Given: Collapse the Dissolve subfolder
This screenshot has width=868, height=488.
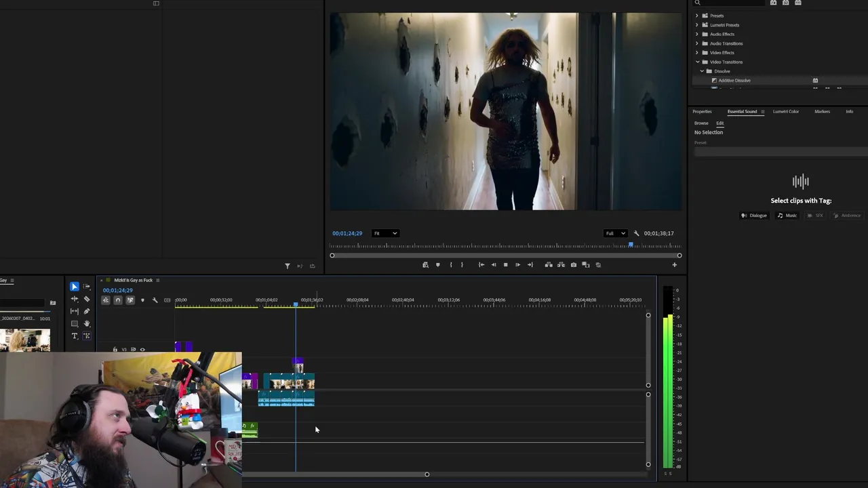Looking at the screenshot, I should pos(702,71).
